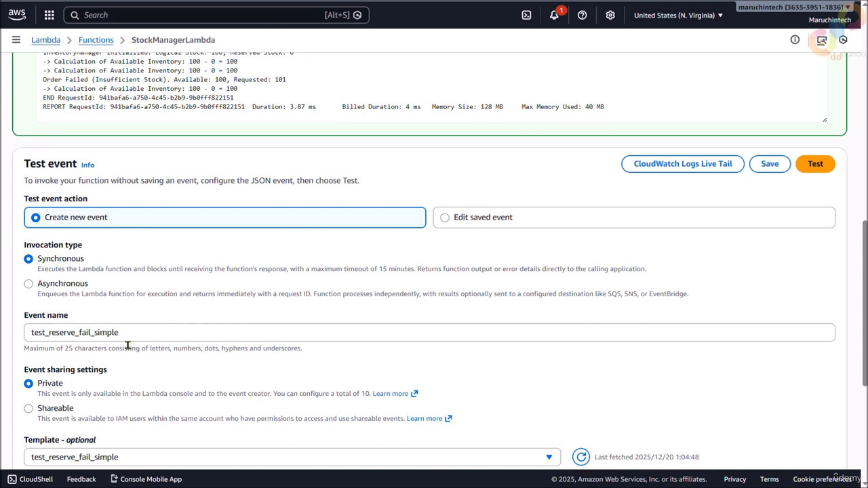Click the 'Order Failed (Insufficient Stock)' log line
Viewport: 868px width, 488px height.
tap(164, 79)
